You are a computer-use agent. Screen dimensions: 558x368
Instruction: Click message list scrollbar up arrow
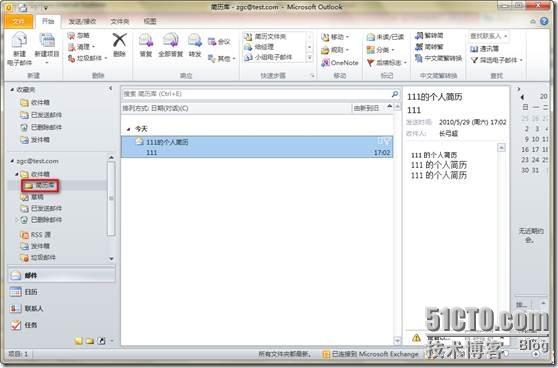(398, 107)
